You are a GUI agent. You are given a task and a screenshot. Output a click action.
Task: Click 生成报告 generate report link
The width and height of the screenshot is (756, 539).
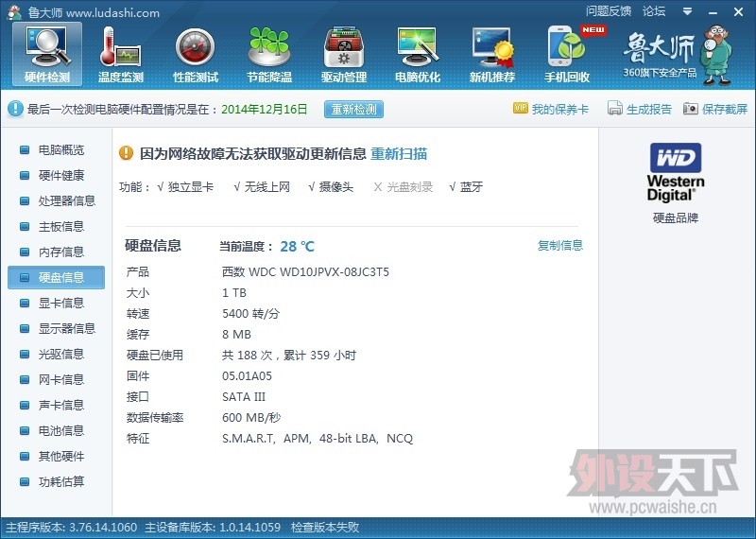click(649, 109)
